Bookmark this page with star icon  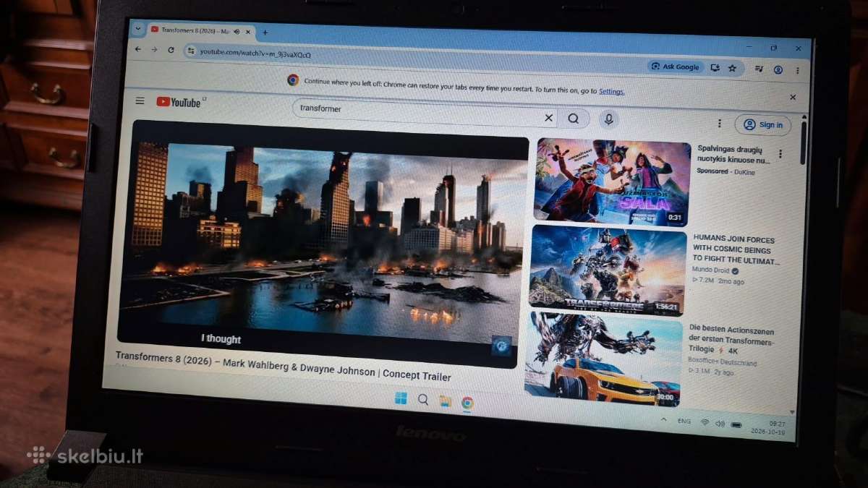tap(732, 68)
